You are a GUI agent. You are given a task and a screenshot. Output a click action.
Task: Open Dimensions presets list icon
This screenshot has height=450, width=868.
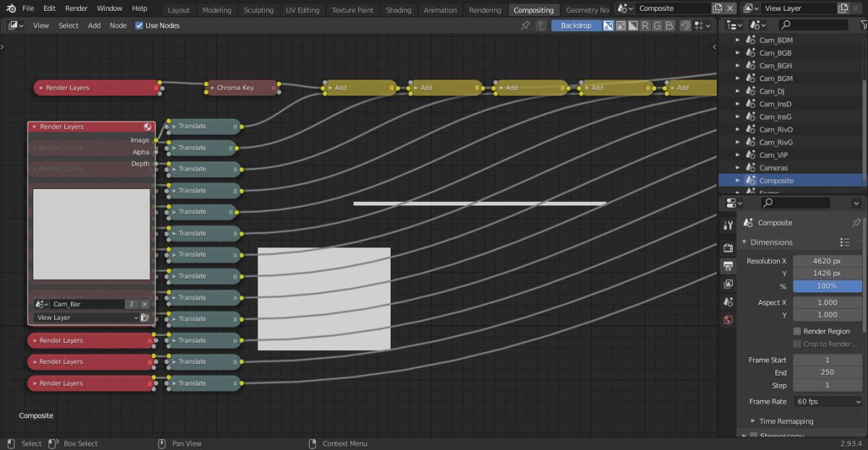[845, 242]
